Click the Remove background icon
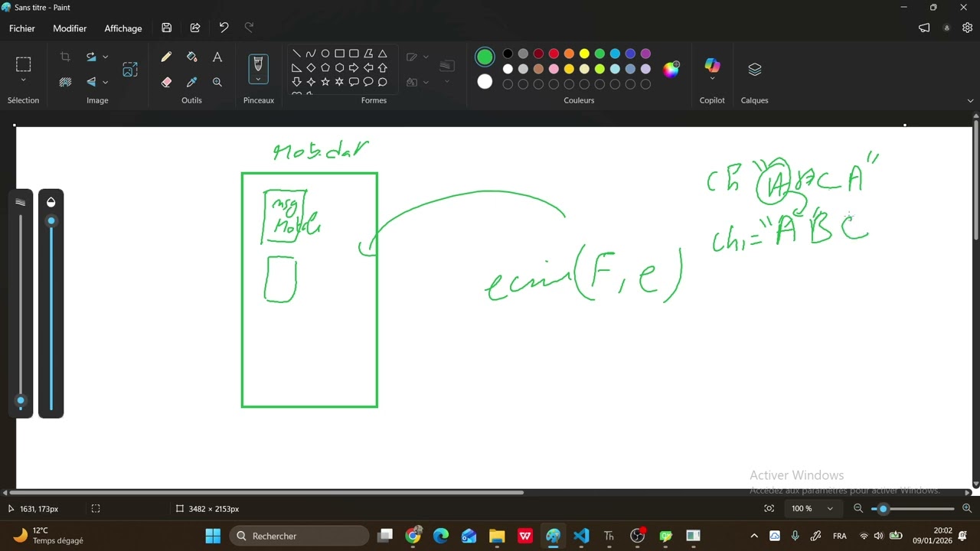This screenshot has width=980, height=551. [65, 82]
